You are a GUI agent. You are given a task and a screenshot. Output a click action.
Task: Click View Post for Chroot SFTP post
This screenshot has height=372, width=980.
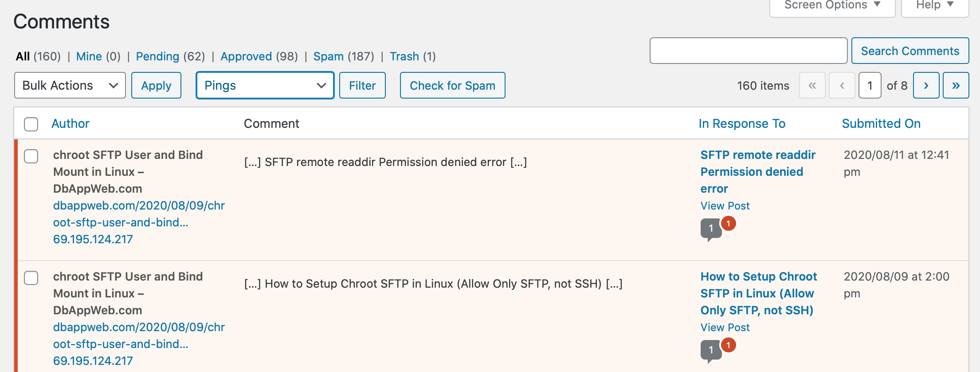(x=725, y=327)
